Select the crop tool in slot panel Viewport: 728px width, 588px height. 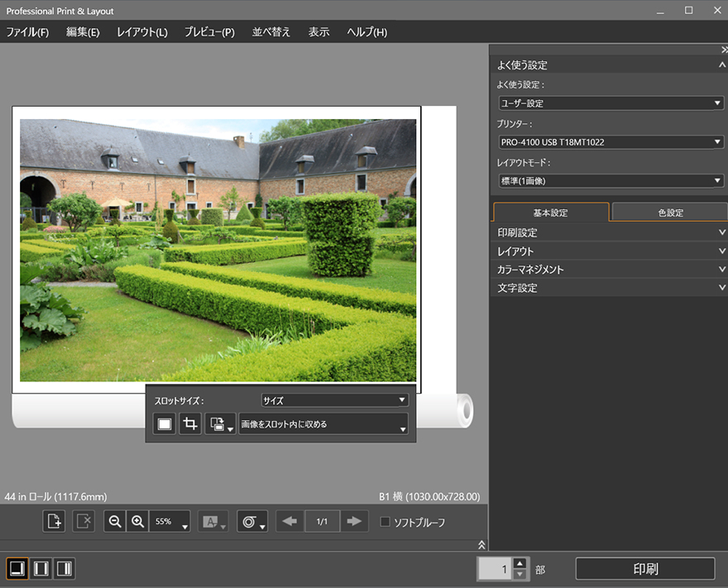click(190, 424)
